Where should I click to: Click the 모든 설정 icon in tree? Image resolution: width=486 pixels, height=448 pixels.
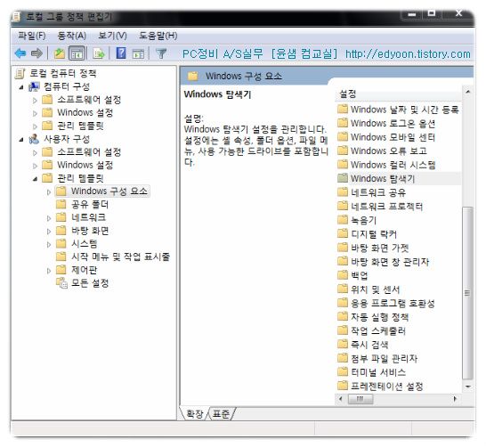click(61, 282)
